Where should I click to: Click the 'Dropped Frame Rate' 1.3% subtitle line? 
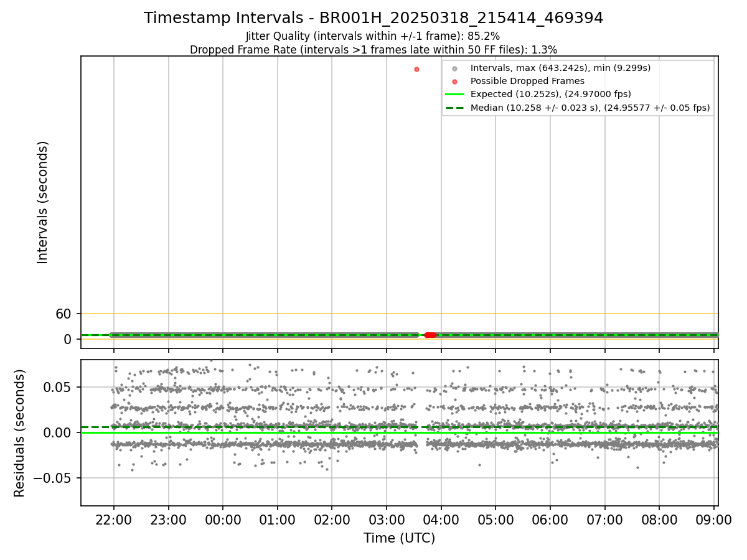coord(374,50)
